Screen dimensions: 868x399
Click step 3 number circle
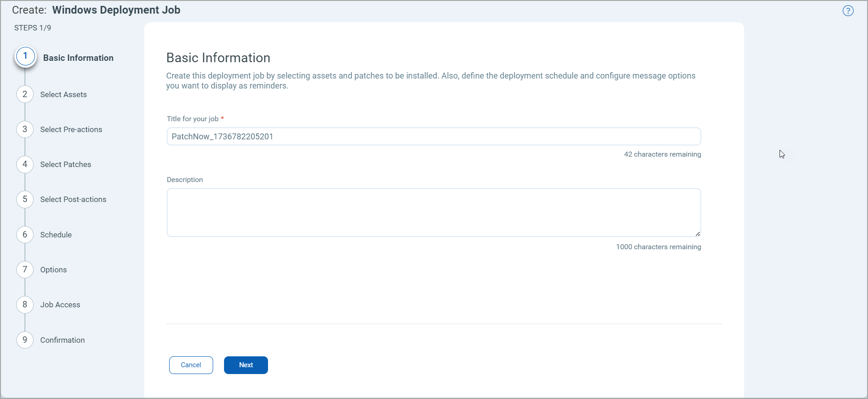pos(25,129)
